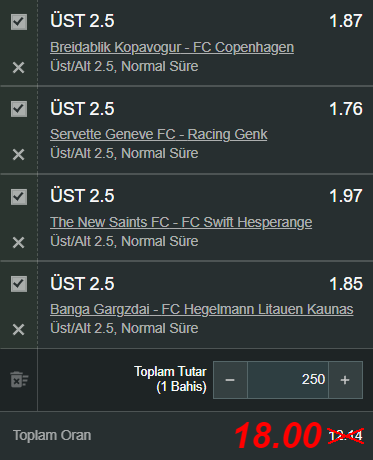
Task: Click the 1.97 odds value
Action: coord(346,196)
